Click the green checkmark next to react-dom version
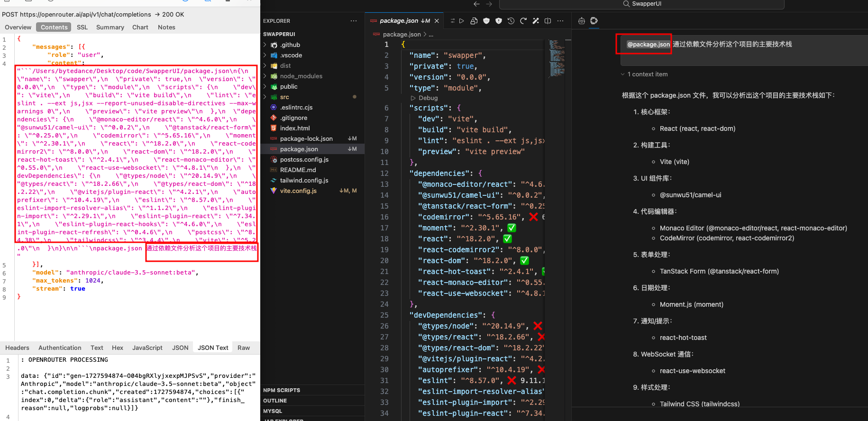Screen dimensions: 868x421 point(524,260)
